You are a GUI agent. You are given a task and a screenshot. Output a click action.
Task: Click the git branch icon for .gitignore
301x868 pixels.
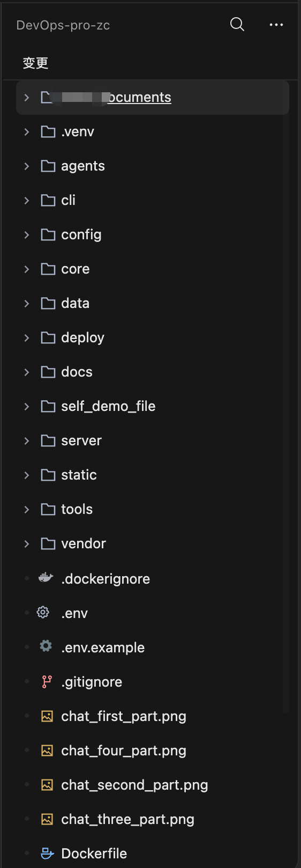(47, 681)
